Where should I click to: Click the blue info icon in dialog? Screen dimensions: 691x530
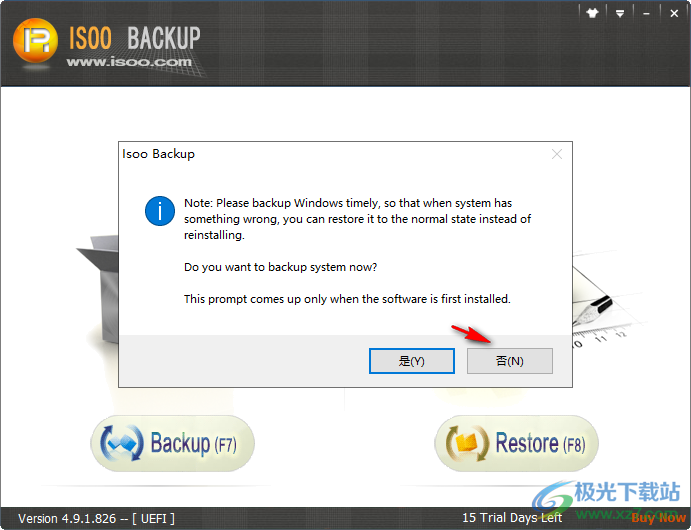(x=160, y=211)
